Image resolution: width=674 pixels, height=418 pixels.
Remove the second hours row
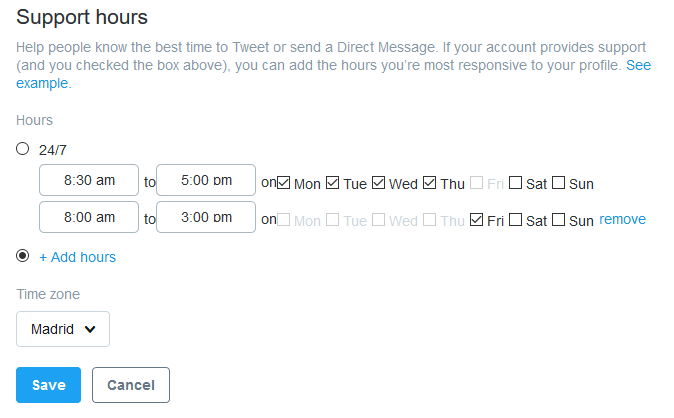tap(622, 219)
